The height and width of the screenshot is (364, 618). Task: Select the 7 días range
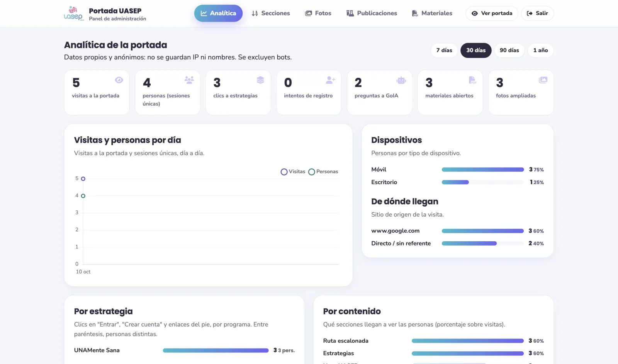pos(444,50)
